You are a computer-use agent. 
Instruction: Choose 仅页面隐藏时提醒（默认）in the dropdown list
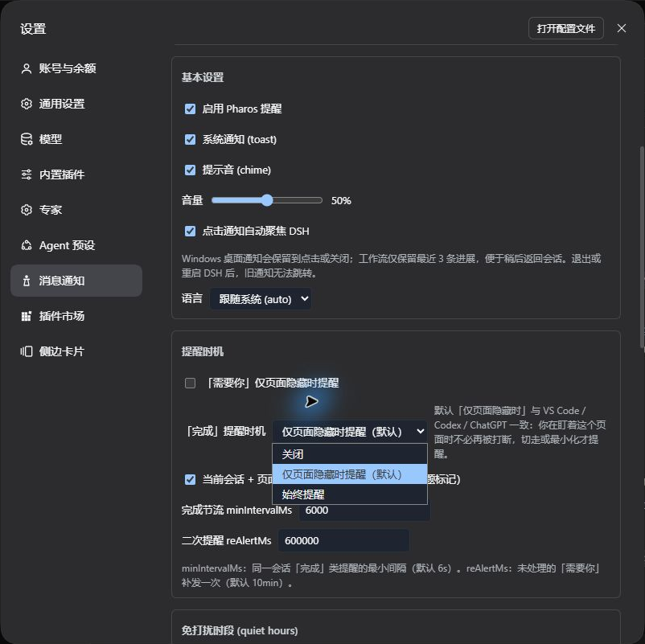[350, 474]
